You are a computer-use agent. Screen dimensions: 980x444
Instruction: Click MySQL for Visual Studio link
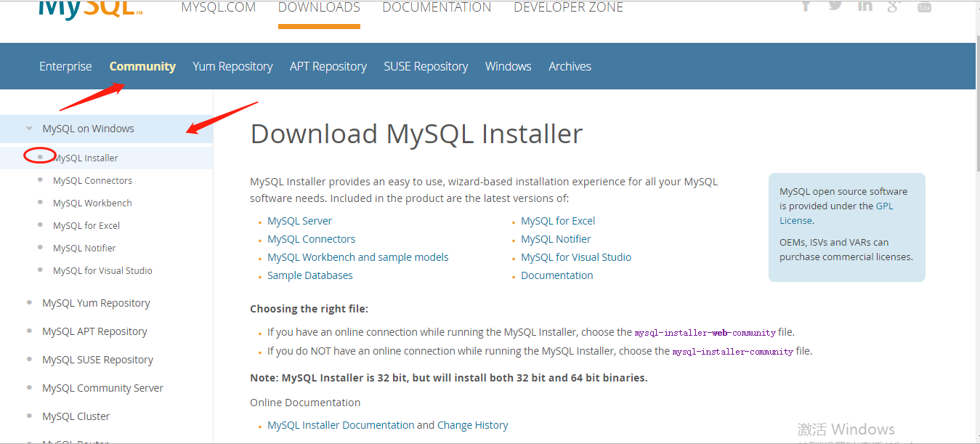tap(575, 257)
